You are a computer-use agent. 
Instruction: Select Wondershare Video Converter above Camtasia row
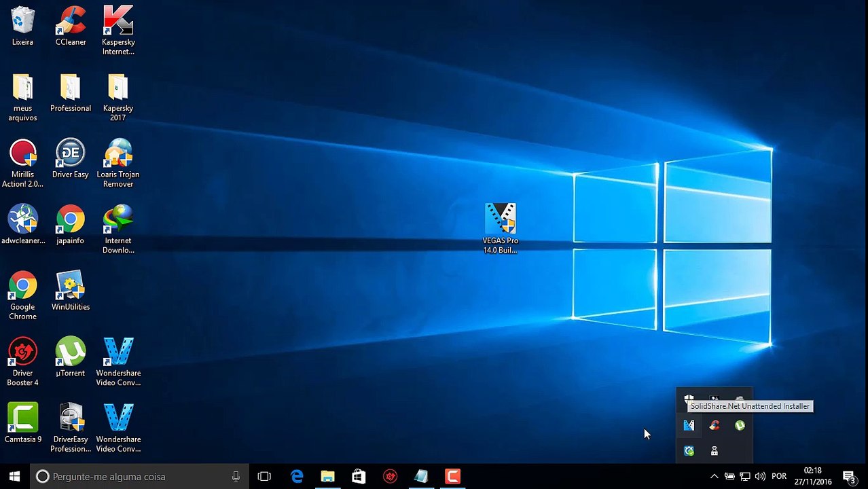(118, 362)
